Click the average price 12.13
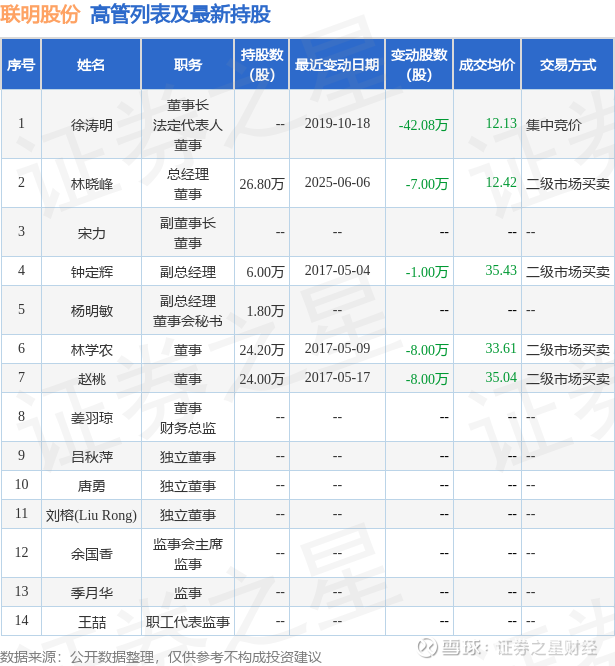The width and height of the screenshot is (615, 666). (x=501, y=123)
